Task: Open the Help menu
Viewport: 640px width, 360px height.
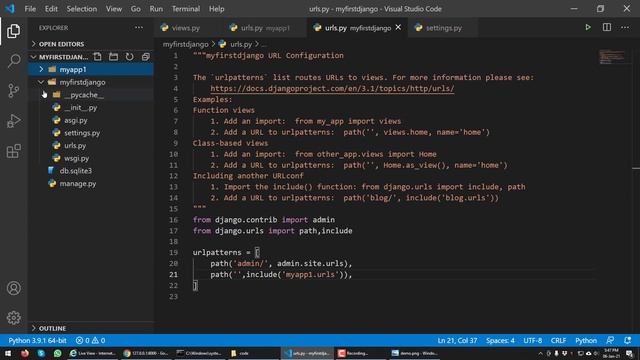Action: [216, 9]
